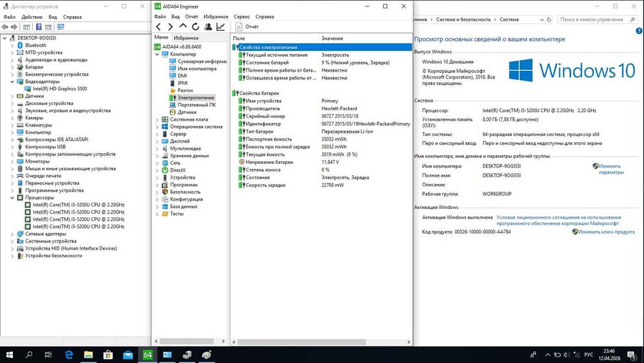644x363 pixels.
Task: Refresh System window address bar
Action: pos(549,20)
